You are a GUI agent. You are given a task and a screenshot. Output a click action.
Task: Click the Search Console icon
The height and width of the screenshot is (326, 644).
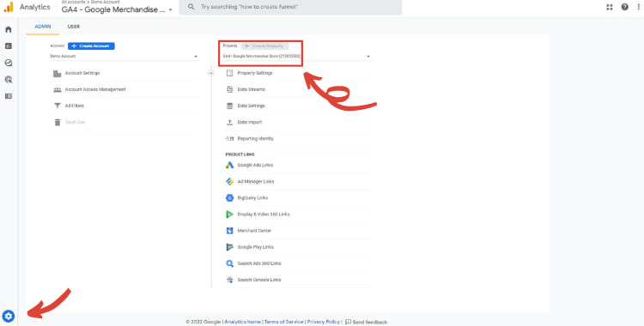[229, 280]
